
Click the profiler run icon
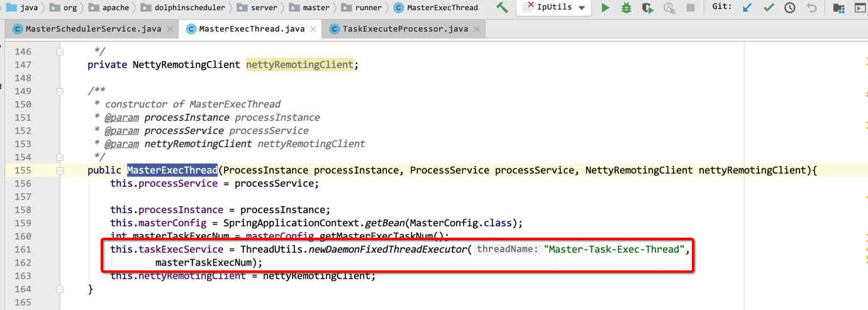(x=669, y=8)
